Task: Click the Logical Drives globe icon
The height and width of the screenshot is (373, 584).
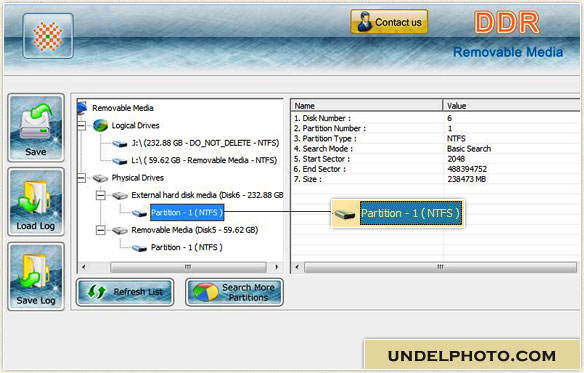Action: 101,126
